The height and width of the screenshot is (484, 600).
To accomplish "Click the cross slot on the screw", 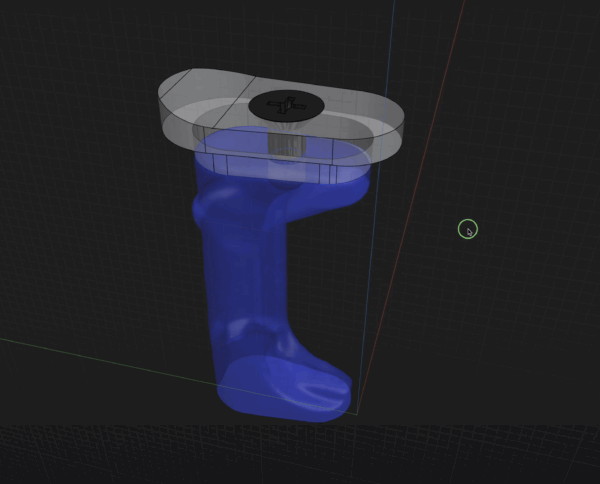I will (284, 103).
